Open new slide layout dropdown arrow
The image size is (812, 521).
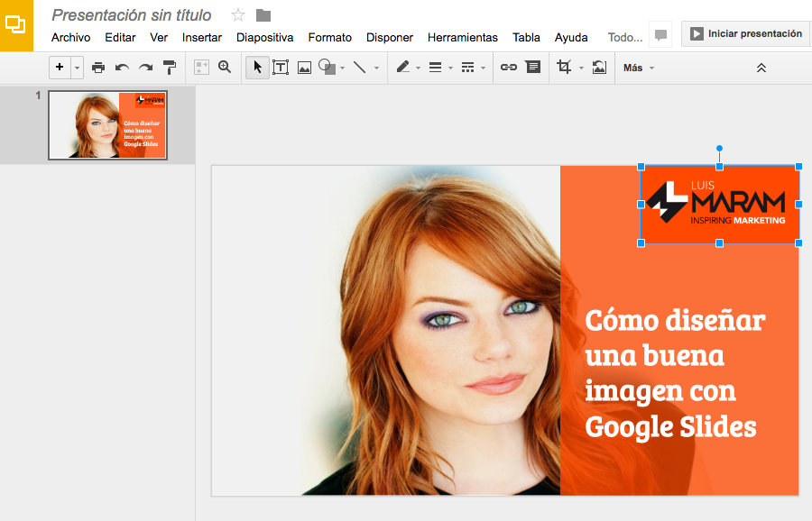(77, 68)
